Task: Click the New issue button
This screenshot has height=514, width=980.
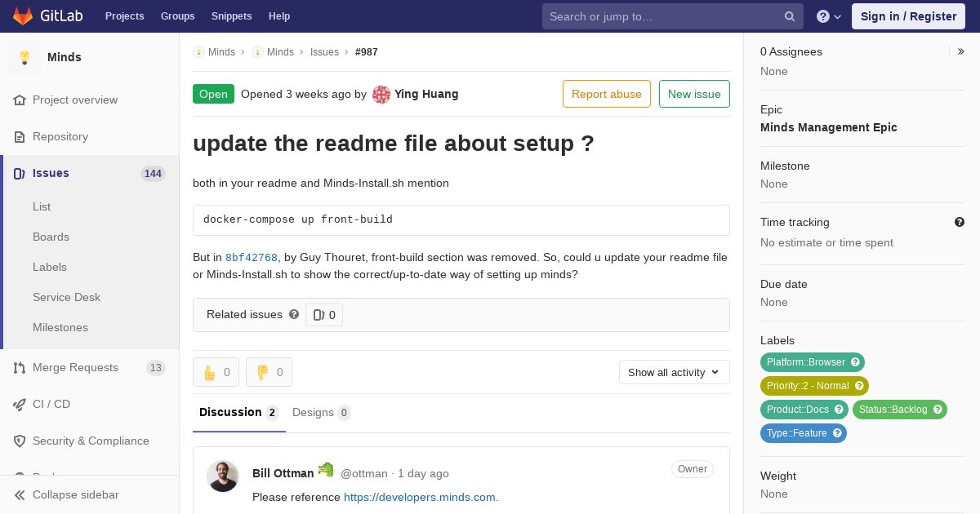Action: pyautogui.click(x=694, y=94)
